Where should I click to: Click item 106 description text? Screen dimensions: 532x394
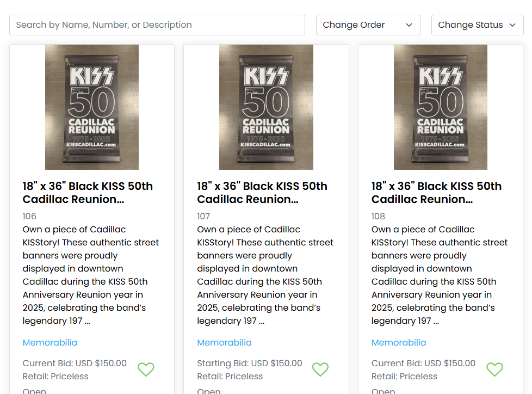click(x=90, y=275)
